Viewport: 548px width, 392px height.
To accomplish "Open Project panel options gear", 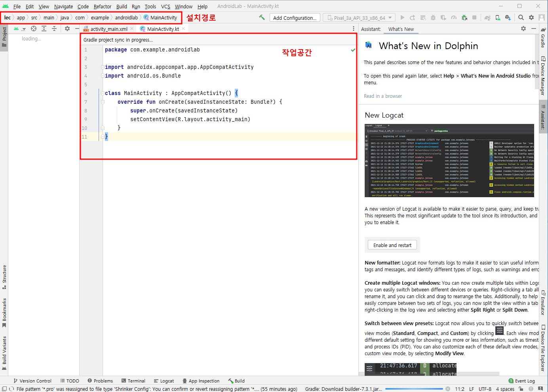I will tap(67, 29).
